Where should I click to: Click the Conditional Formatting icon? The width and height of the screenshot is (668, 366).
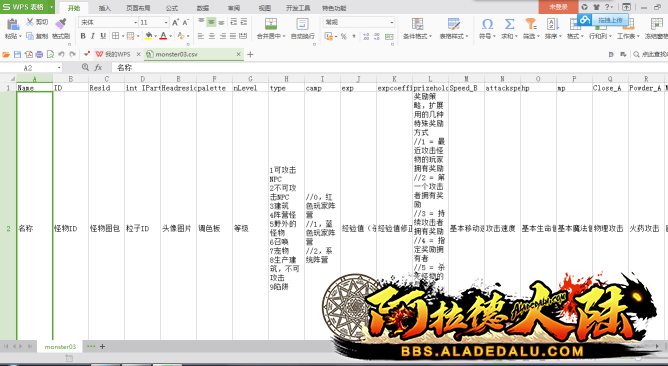coord(417,24)
